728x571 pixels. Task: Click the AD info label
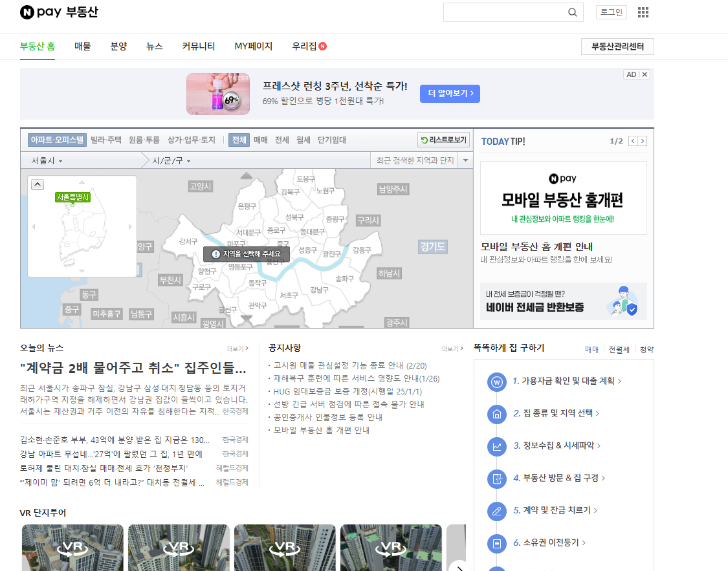point(631,74)
